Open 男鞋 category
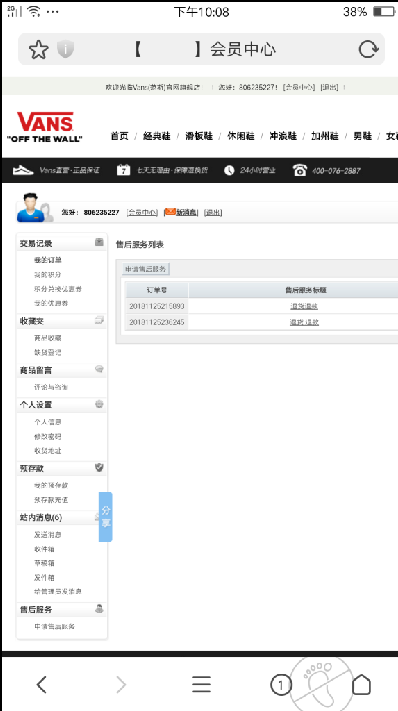The width and height of the screenshot is (398, 711). (x=362, y=136)
